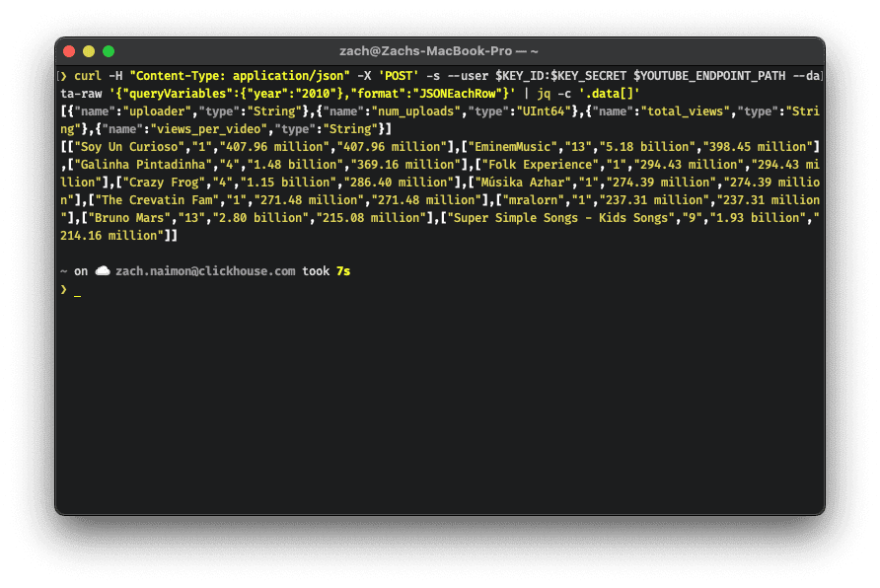Click the "views_per_video" column name
Image resolution: width=880 pixels, height=588 pixels.
pyautogui.click(x=209, y=129)
